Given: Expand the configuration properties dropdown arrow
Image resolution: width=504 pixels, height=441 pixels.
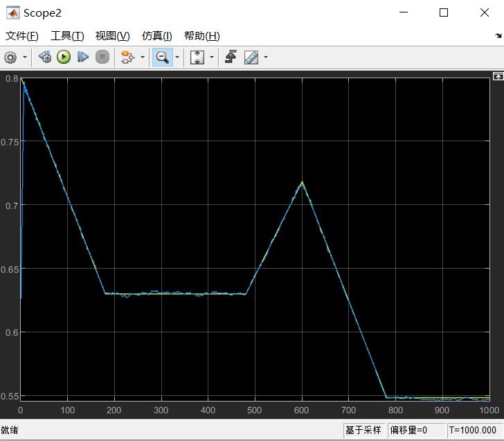Looking at the screenshot, I should pos(25,57).
